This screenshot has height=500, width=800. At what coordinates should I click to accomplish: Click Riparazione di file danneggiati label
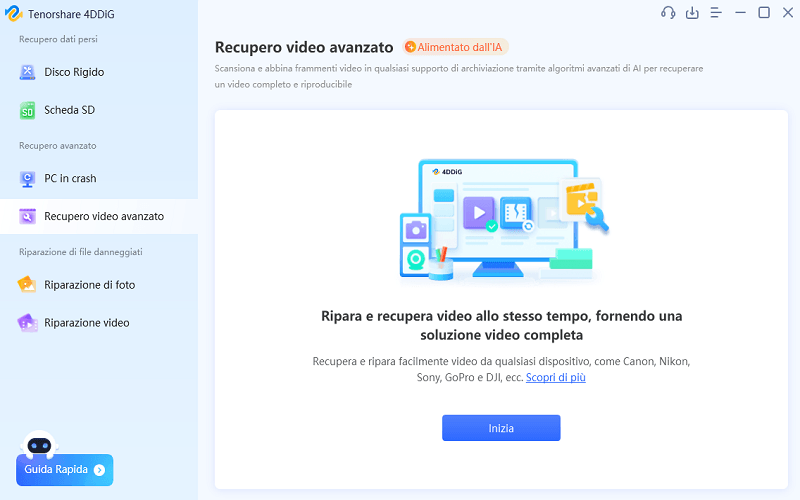81,252
